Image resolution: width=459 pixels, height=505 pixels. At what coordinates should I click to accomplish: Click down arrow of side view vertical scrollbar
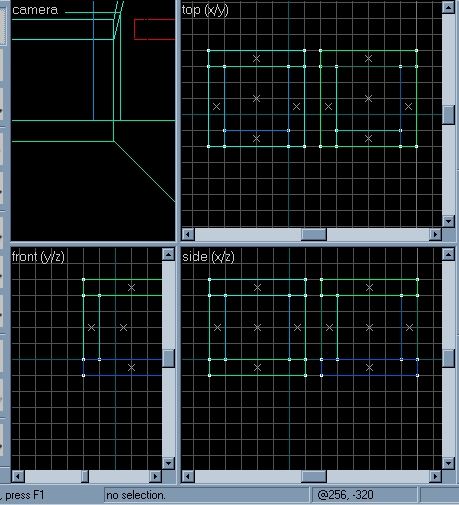click(x=448, y=463)
